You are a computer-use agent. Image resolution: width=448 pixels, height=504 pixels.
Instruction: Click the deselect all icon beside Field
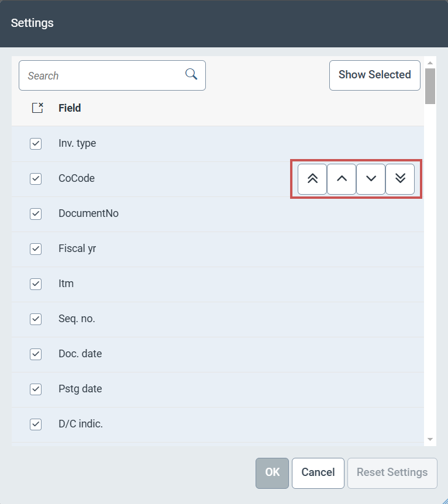[x=37, y=108]
